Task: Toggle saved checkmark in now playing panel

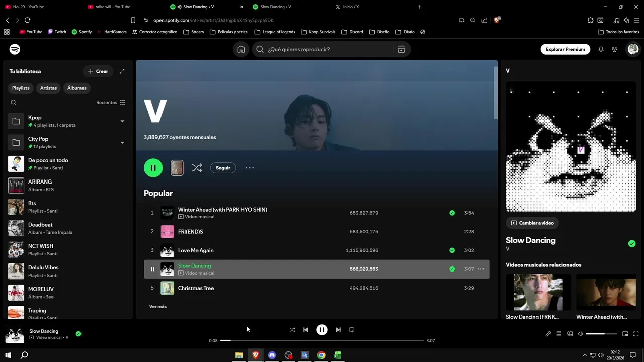Action: tap(632, 244)
